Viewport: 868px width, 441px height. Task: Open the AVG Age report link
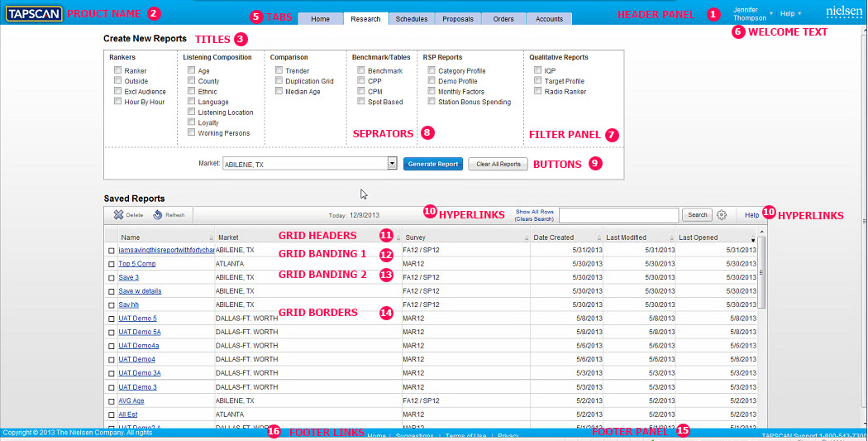[x=131, y=400]
